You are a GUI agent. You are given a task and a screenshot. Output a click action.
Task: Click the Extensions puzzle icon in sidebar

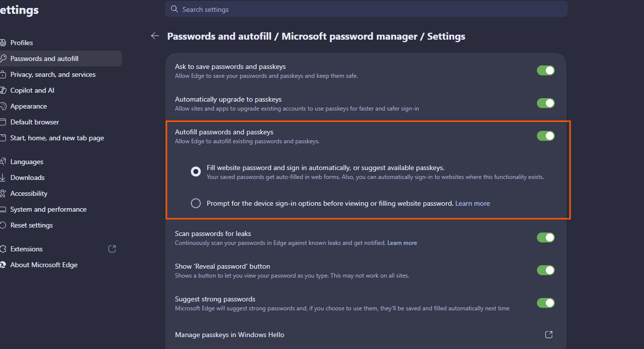[x=3, y=249]
